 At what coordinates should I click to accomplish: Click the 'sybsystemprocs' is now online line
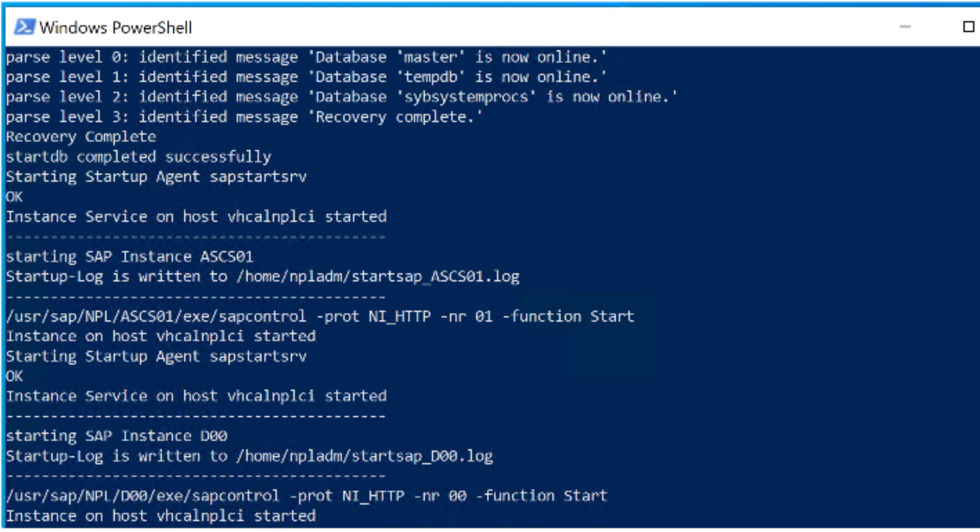click(x=342, y=97)
